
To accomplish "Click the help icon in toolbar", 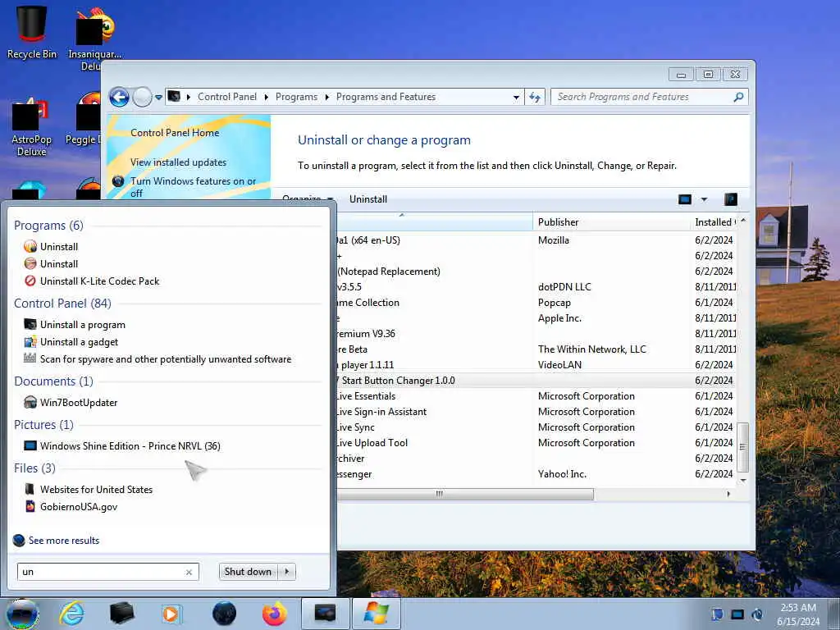I will (x=731, y=199).
